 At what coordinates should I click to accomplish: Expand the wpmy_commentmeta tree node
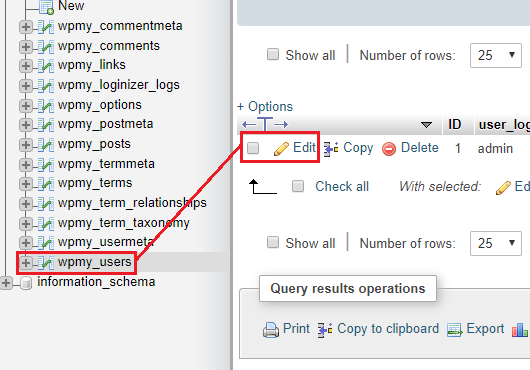point(26,27)
